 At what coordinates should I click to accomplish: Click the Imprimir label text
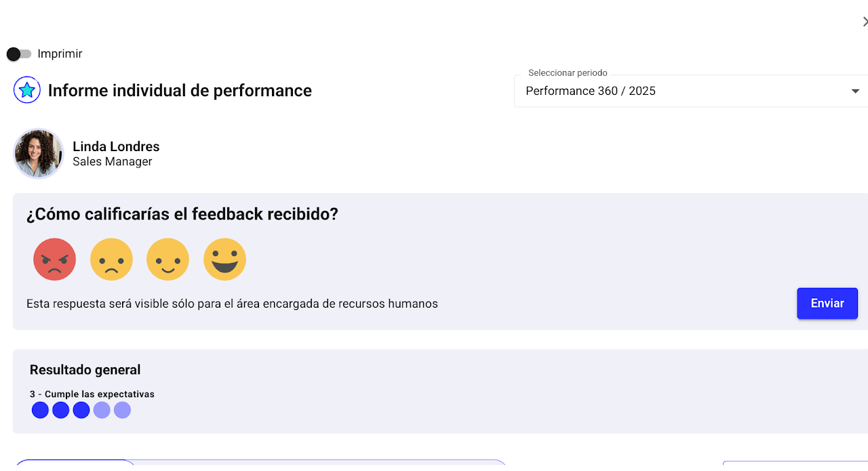[x=60, y=54]
